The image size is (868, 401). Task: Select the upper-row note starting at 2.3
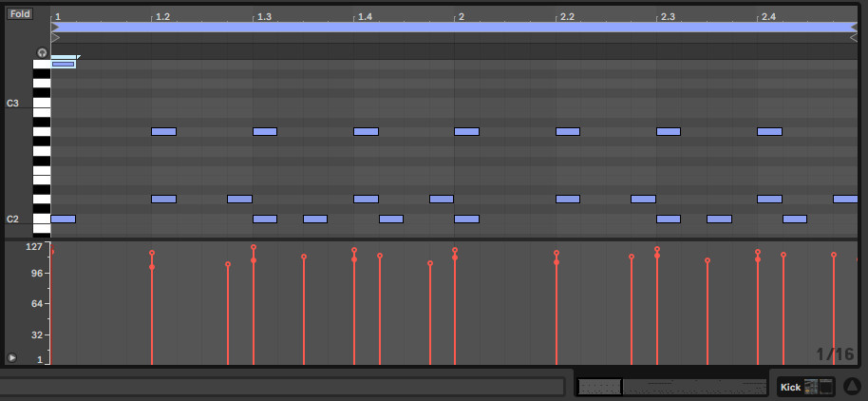(x=669, y=131)
